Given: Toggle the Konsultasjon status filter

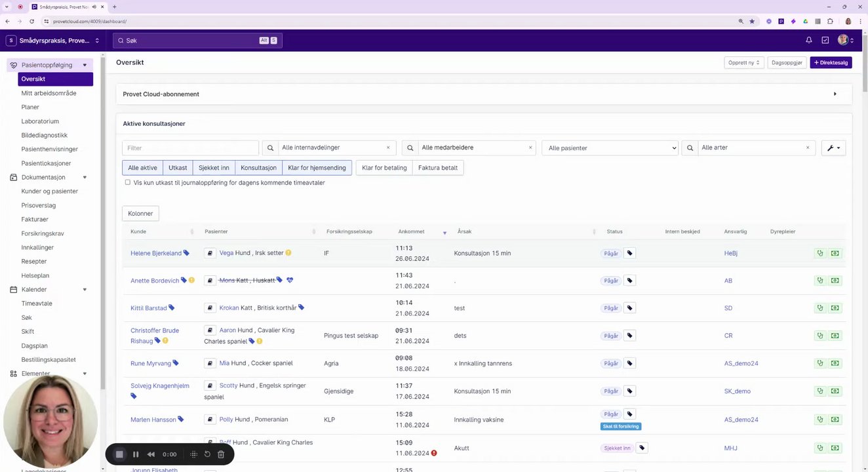Looking at the screenshot, I should [x=258, y=168].
